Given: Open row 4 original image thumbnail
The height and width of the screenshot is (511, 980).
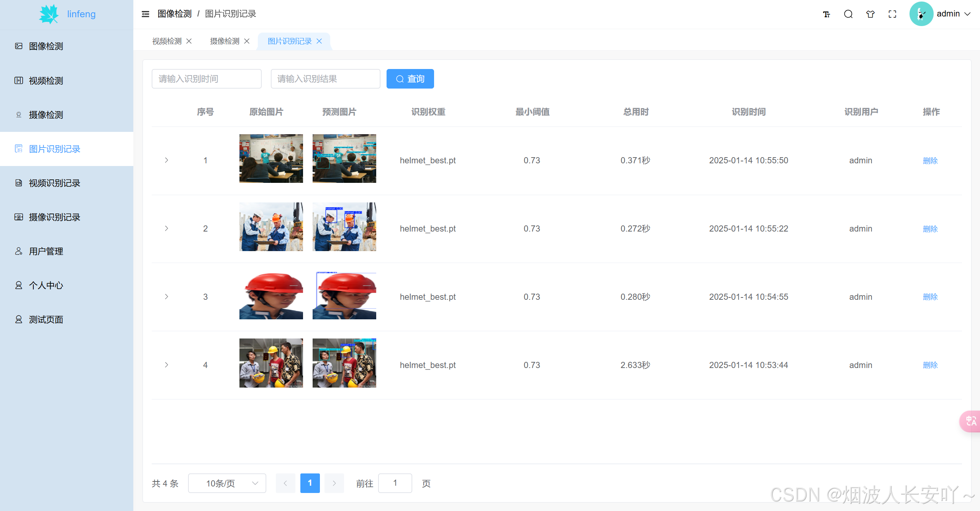Looking at the screenshot, I should [x=271, y=363].
